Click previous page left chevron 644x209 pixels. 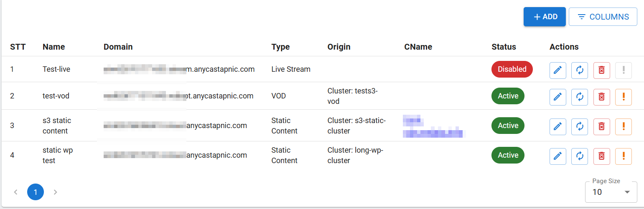[x=16, y=192]
